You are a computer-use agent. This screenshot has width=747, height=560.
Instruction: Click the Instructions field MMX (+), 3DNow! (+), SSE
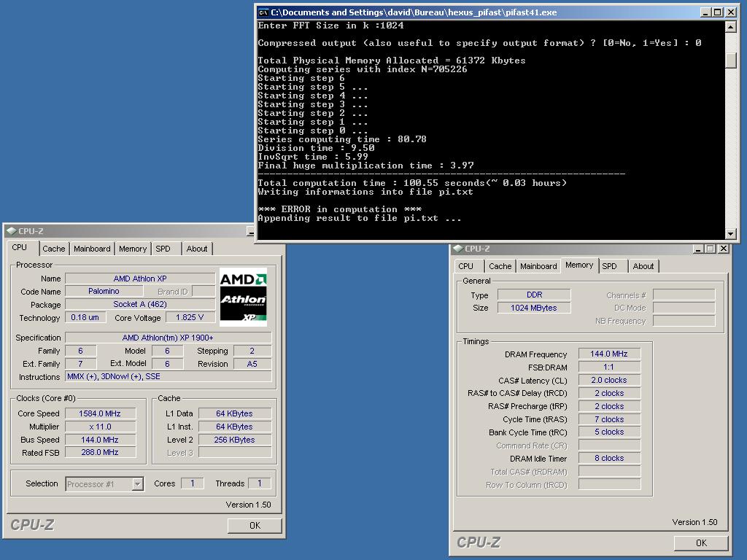tap(169, 376)
